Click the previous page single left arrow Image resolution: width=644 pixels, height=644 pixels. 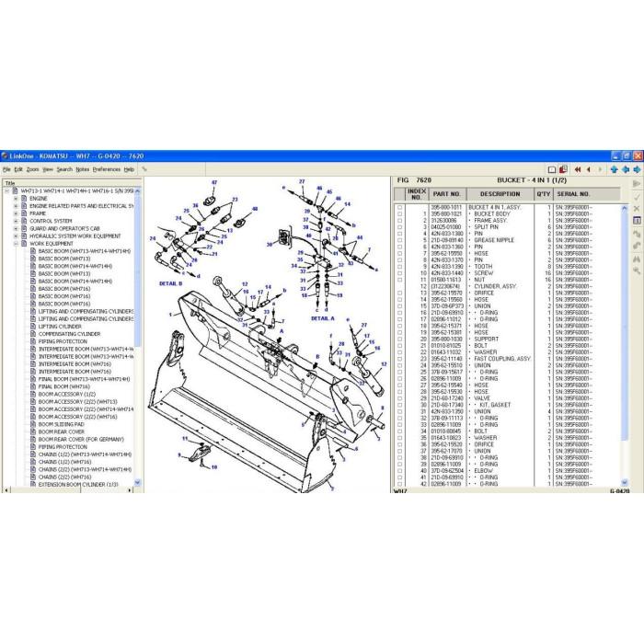click(589, 169)
